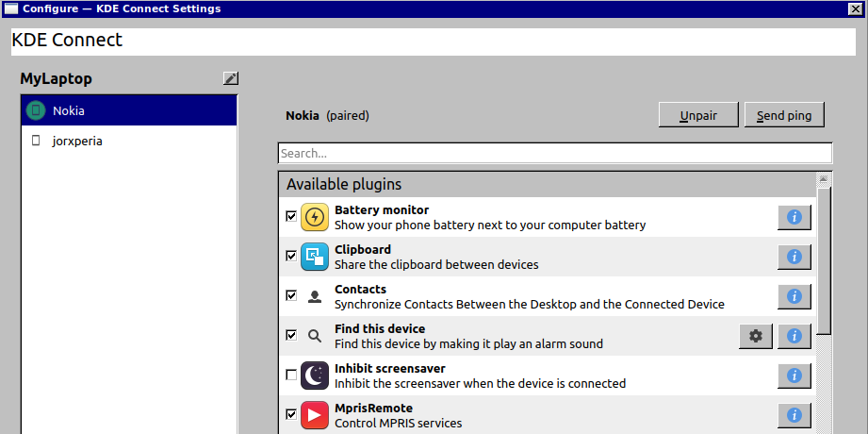Click the 'Control MPRIS services' description
The width and height of the screenshot is (868, 434).
pos(398,424)
